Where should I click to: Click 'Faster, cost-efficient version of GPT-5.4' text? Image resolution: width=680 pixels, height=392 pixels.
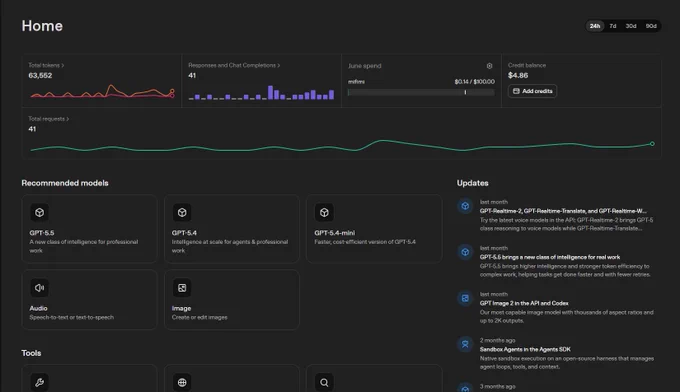tap(365, 242)
